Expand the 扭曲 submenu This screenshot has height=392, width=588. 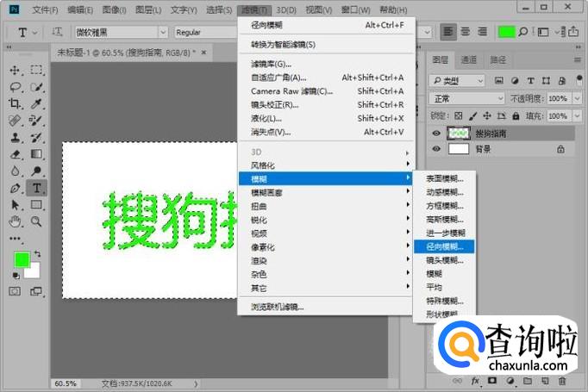(x=325, y=206)
